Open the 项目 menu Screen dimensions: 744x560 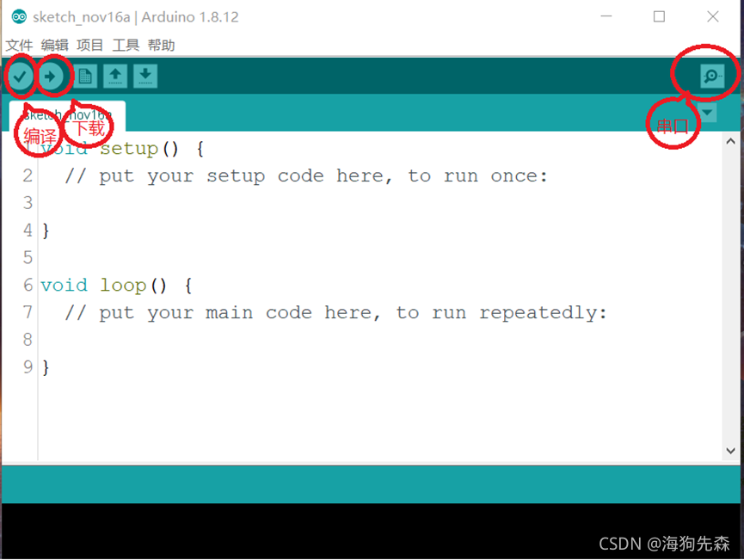point(89,45)
